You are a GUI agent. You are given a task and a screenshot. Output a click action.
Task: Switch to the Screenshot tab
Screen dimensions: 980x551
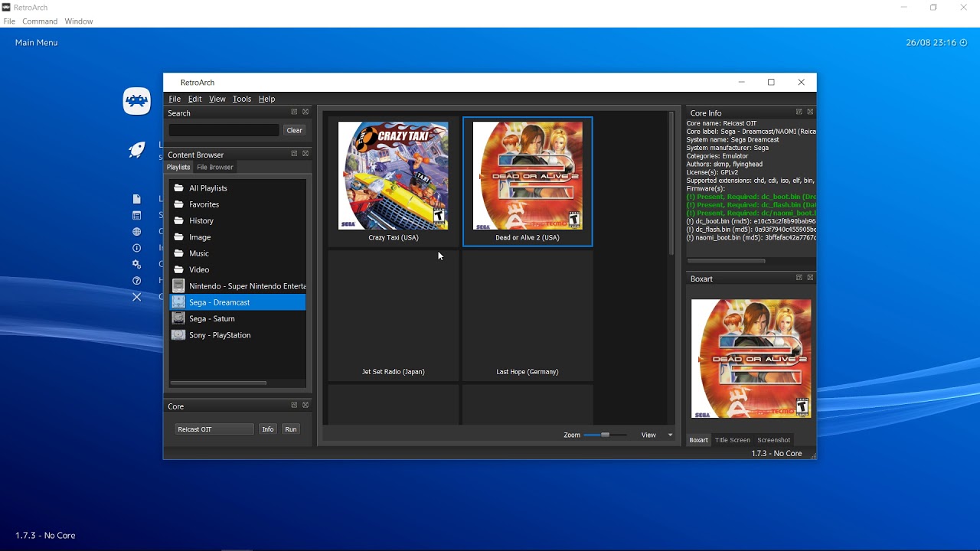(773, 440)
